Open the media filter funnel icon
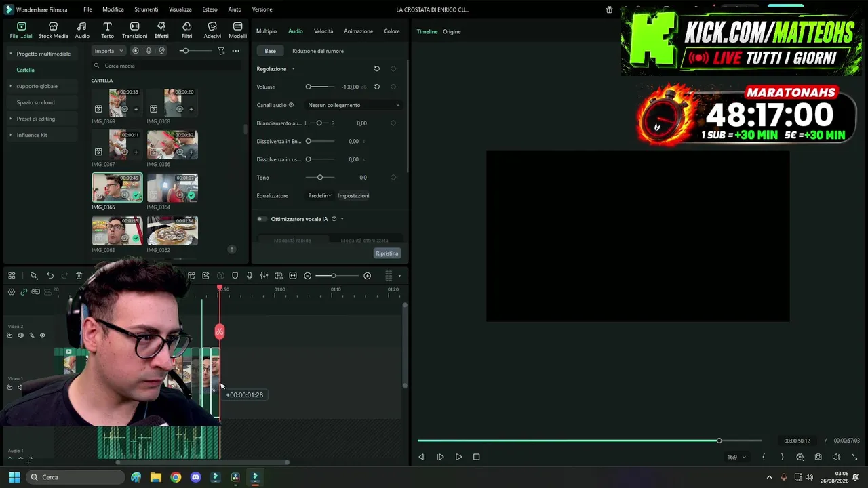This screenshot has width=868, height=488. 221,51
